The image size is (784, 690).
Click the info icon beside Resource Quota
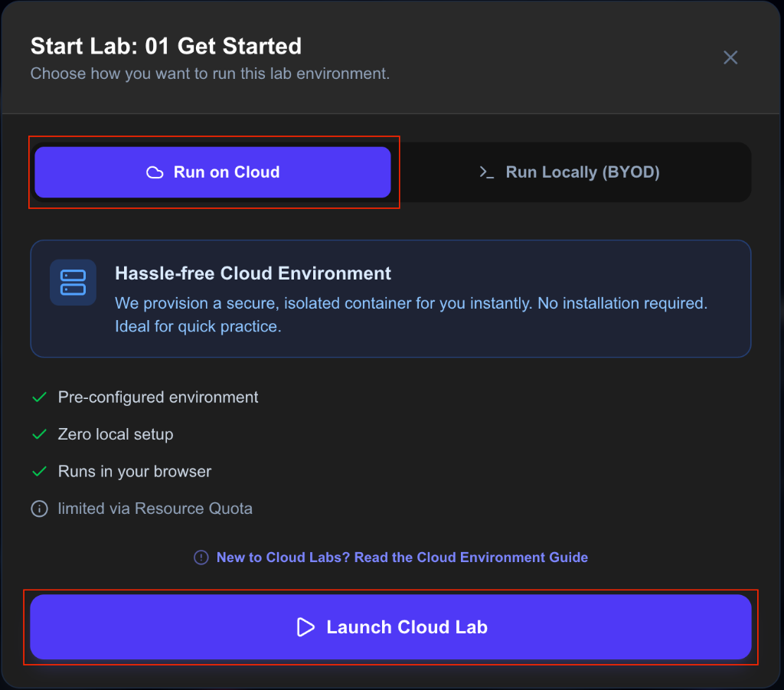[x=39, y=509]
